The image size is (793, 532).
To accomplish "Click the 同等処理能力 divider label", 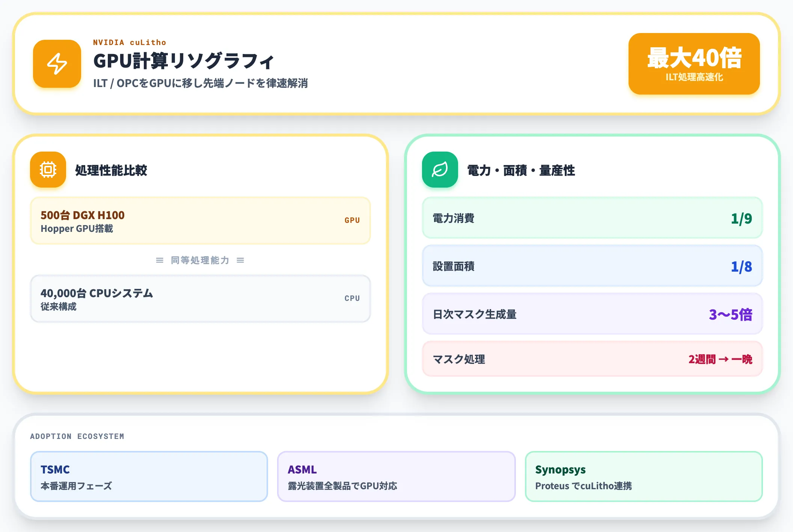I will pyautogui.click(x=200, y=260).
